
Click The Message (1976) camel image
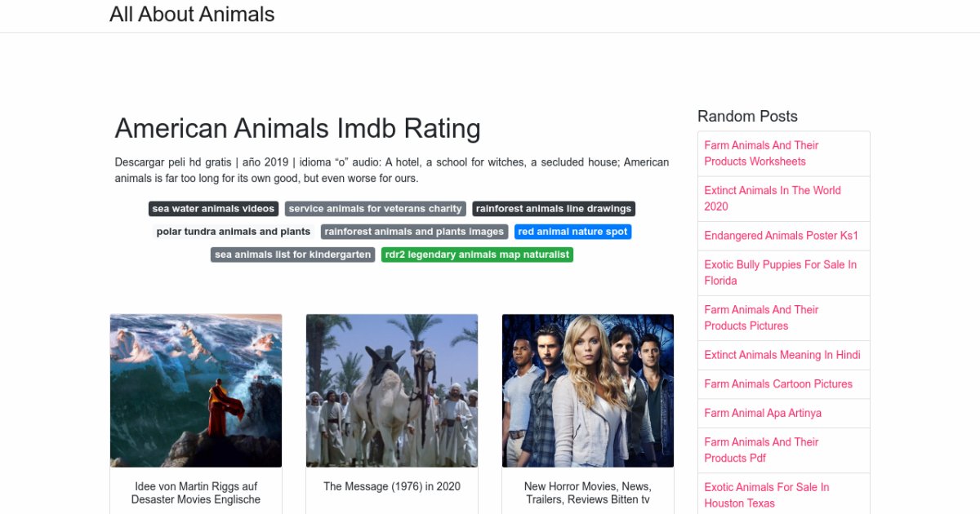(392, 390)
